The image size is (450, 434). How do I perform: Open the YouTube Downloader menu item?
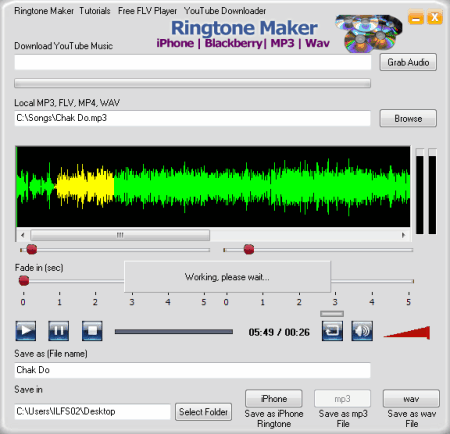[x=225, y=11]
